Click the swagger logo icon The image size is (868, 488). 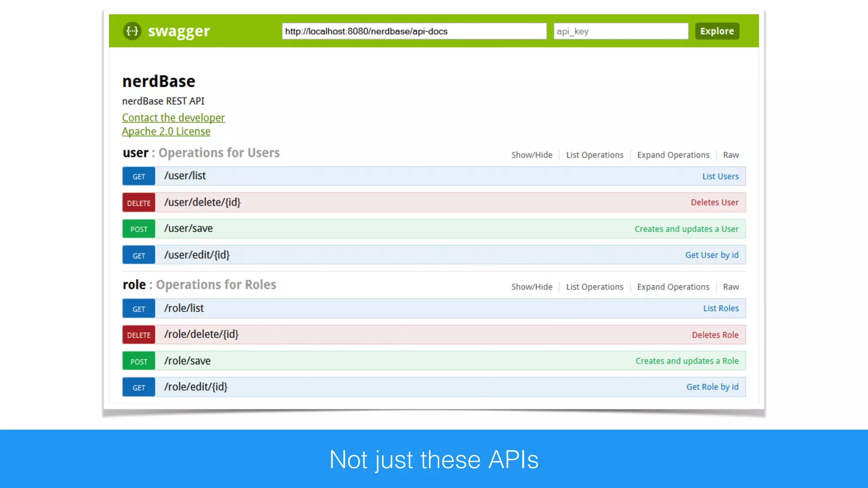click(132, 31)
